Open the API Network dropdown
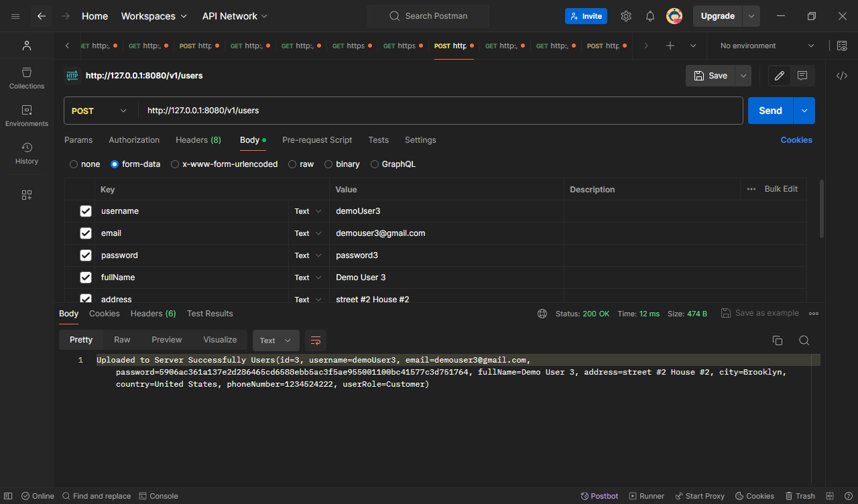The width and height of the screenshot is (858, 504). click(x=235, y=16)
